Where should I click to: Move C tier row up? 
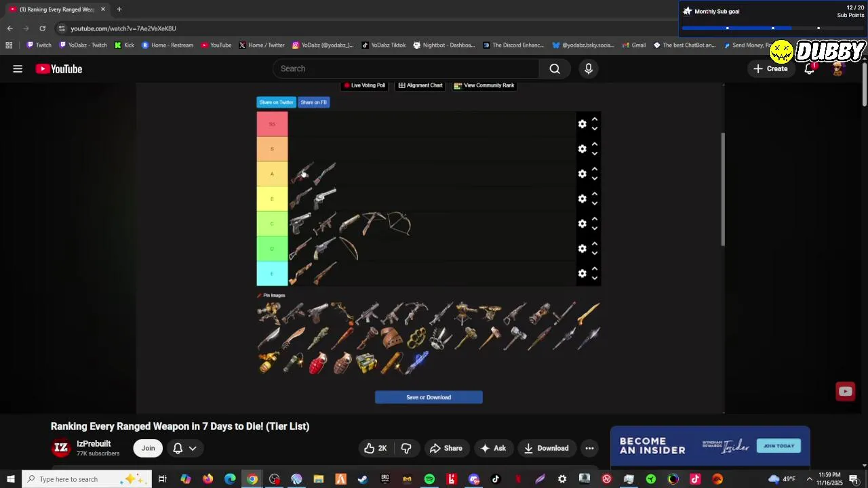pyautogui.click(x=595, y=219)
